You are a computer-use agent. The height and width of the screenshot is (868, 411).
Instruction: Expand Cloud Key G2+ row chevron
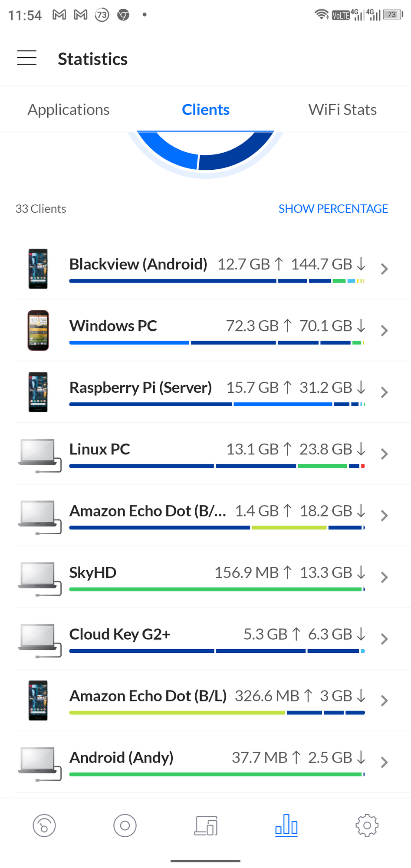click(384, 639)
